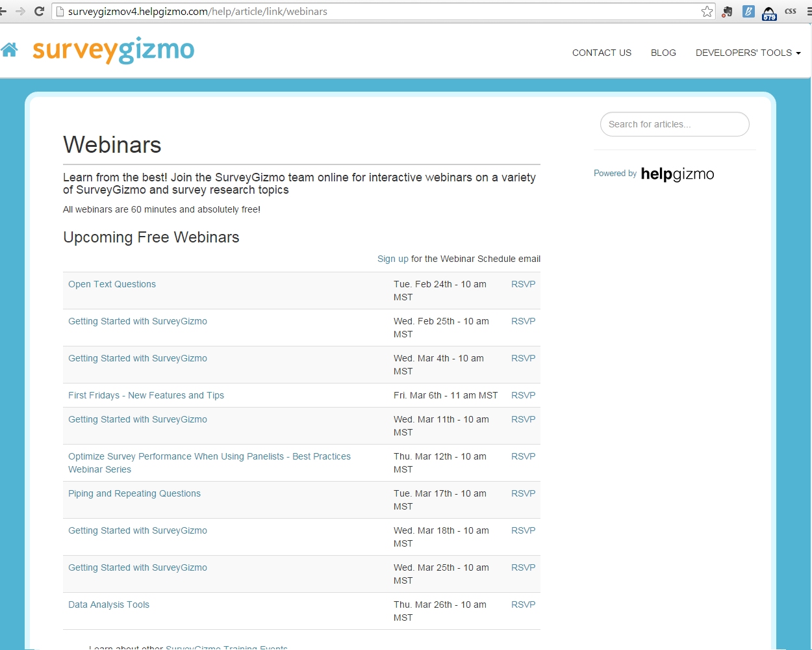The height and width of the screenshot is (650, 812).
Task: Open the Evernote elephant extension
Action: pos(727,12)
